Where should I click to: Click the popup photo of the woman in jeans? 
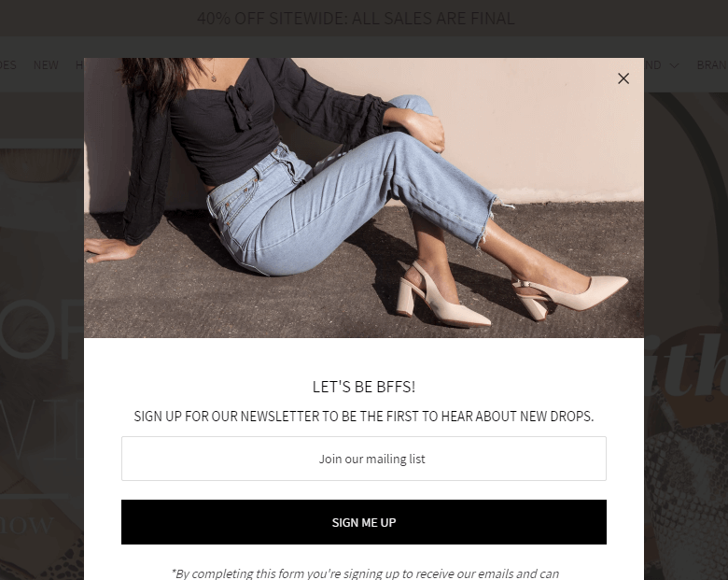[x=364, y=197]
